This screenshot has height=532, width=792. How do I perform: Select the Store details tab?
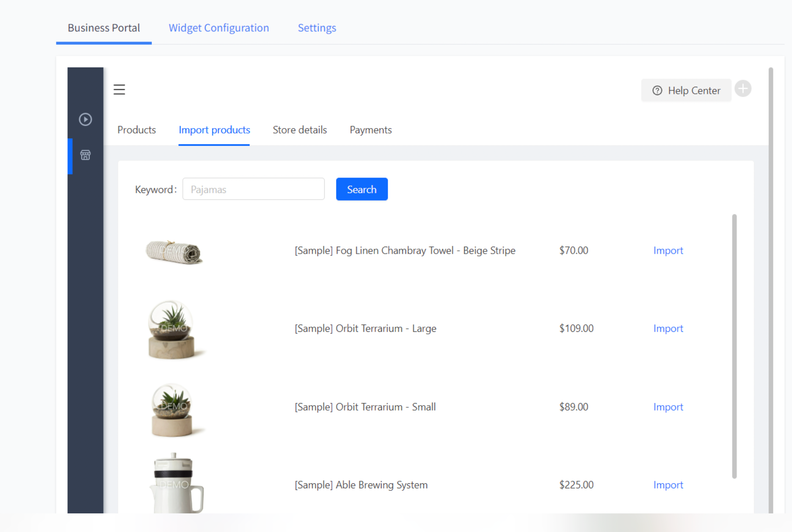click(x=299, y=130)
